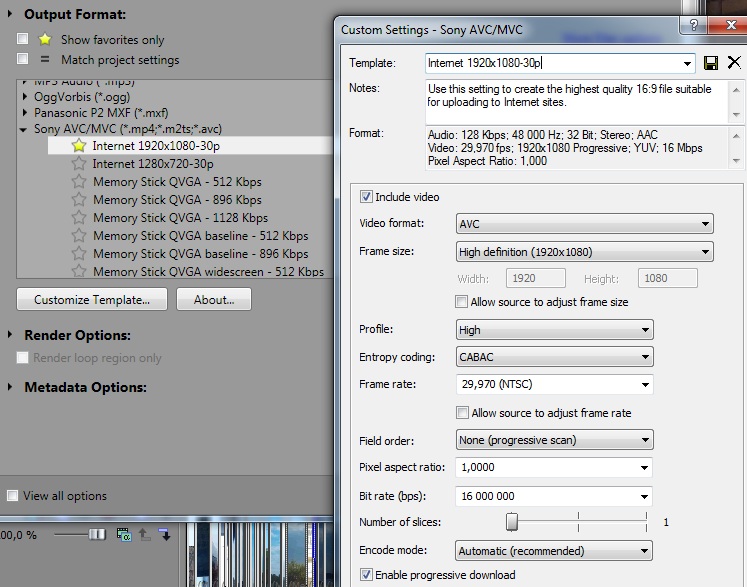
Task: Expand the Render Options section
Action: point(10,334)
